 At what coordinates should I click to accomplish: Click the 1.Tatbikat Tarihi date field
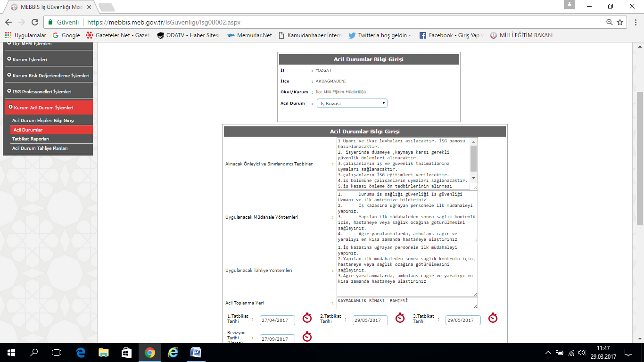tap(277, 321)
